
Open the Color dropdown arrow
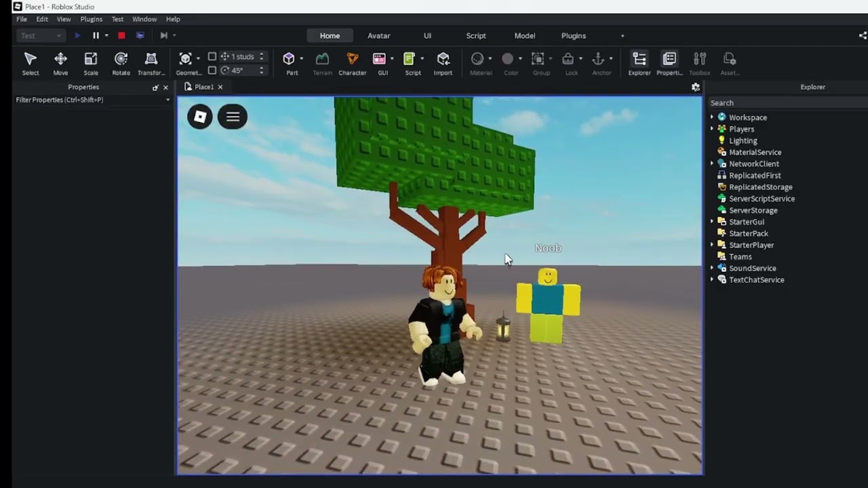(x=520, y=59)
